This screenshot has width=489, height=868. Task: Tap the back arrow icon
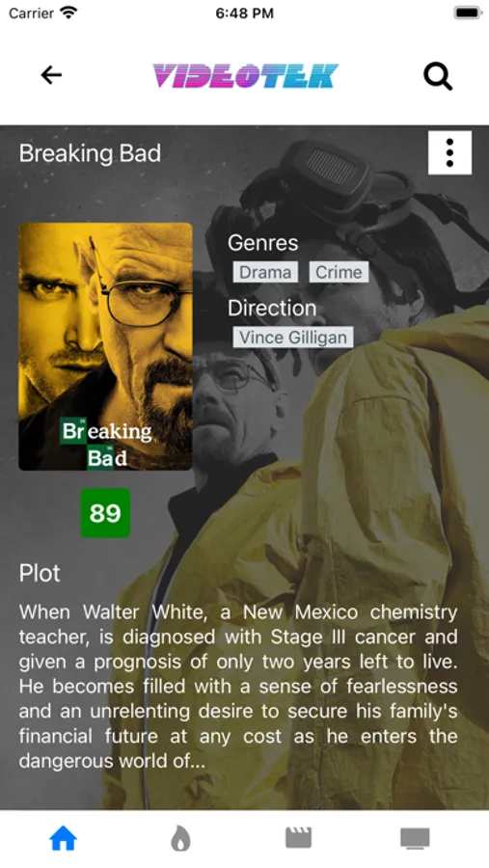click(51, 74)
